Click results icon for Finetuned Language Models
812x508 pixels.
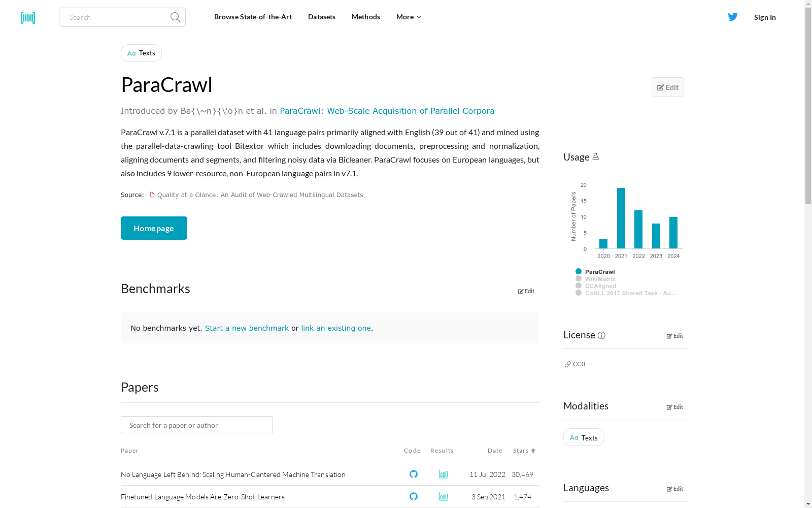click(443, 496)
